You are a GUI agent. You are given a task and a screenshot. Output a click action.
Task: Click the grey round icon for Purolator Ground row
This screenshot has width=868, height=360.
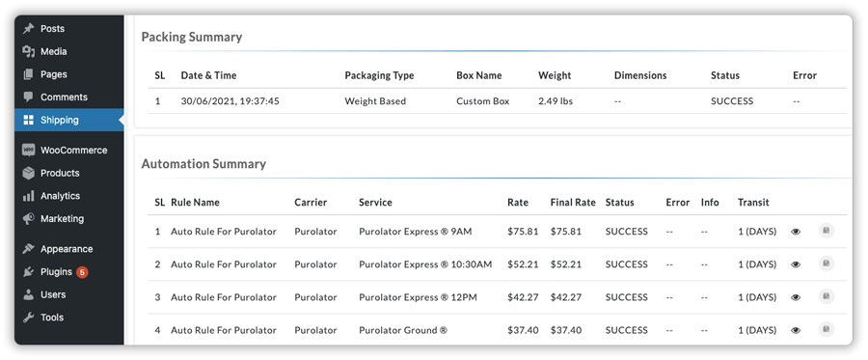coord(826,329)
